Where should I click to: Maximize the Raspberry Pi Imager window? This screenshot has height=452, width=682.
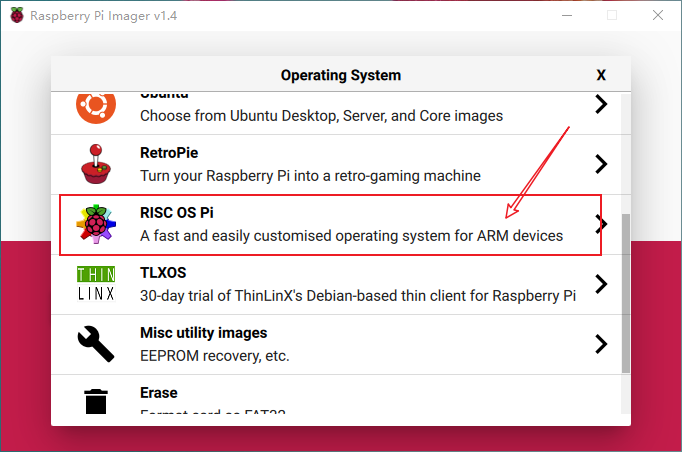pyautogui.click(x=612, y=16)
